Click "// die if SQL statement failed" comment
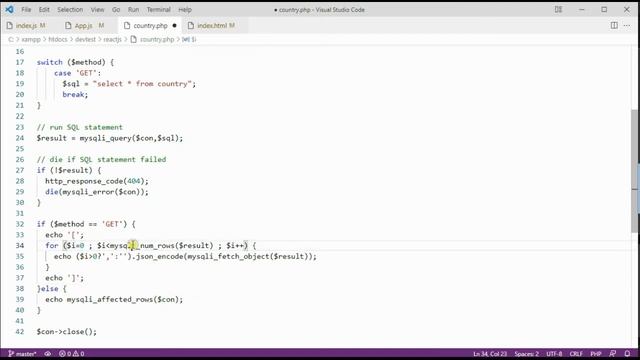The image size is (640, 360). (x=101, y=159)
